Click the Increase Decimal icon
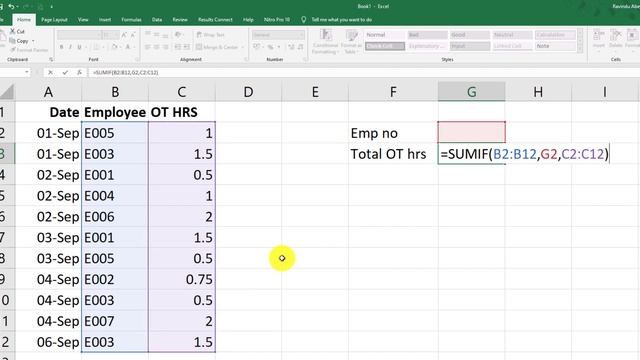Screen dimensions: 640x360 pyautogui.click(x=291, y=47)
